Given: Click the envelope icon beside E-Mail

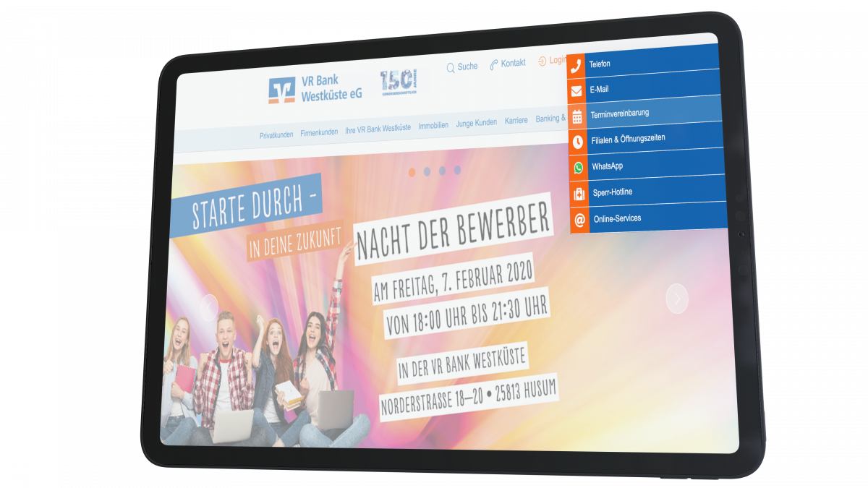Looking at the screenshot, I should [x=576, y=91].
